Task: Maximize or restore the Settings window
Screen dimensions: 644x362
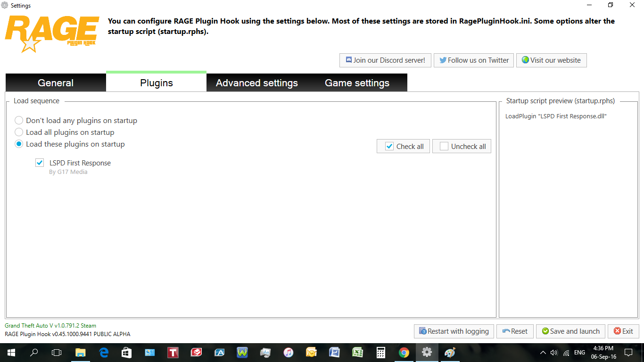Action: pyautogui.click(x=611, y=5)
